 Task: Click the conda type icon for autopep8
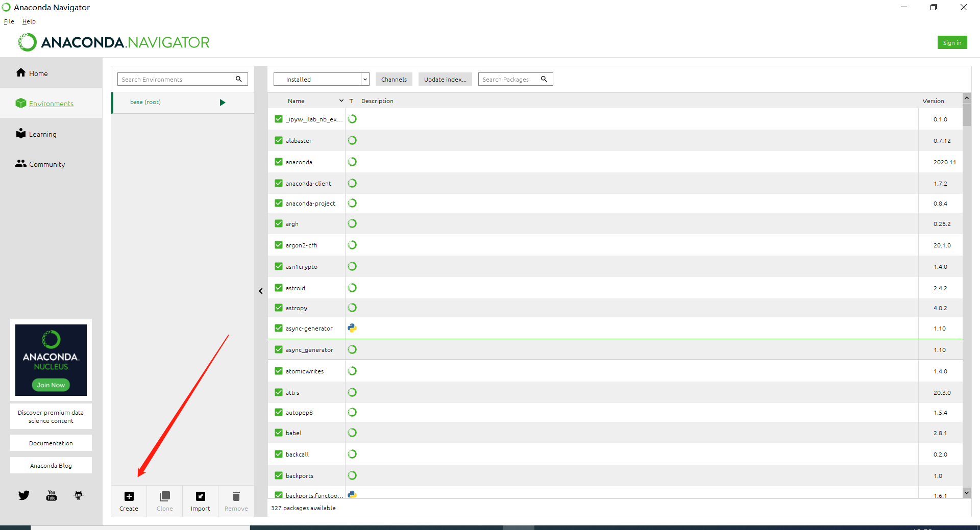coord(352,412)
